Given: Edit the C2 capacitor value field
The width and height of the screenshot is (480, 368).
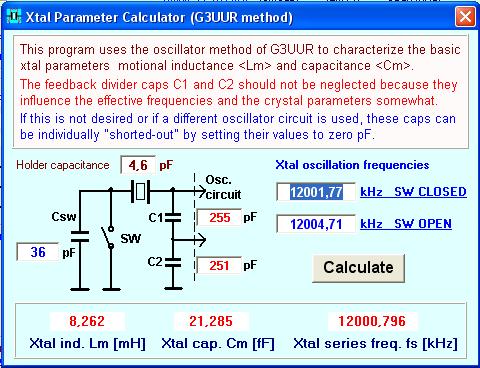Looking at the screenshot, I should click(x=219, y=266).
